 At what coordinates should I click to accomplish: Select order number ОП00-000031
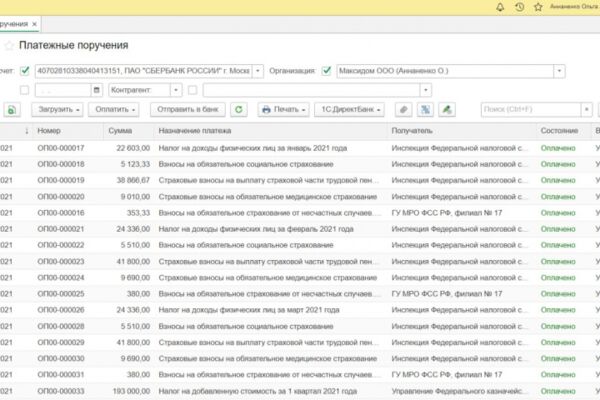click(x=61, y=374)
